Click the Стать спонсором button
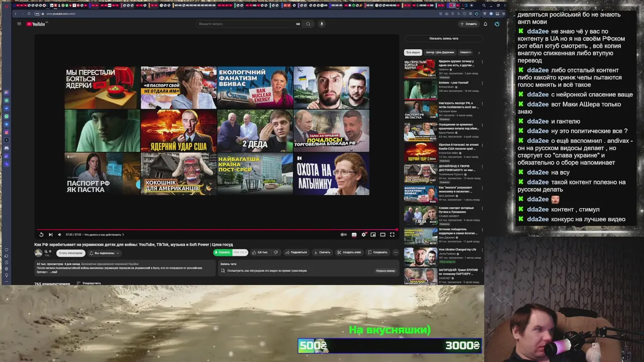The height and width of the screenshot is (362, 644). [70, 253]
